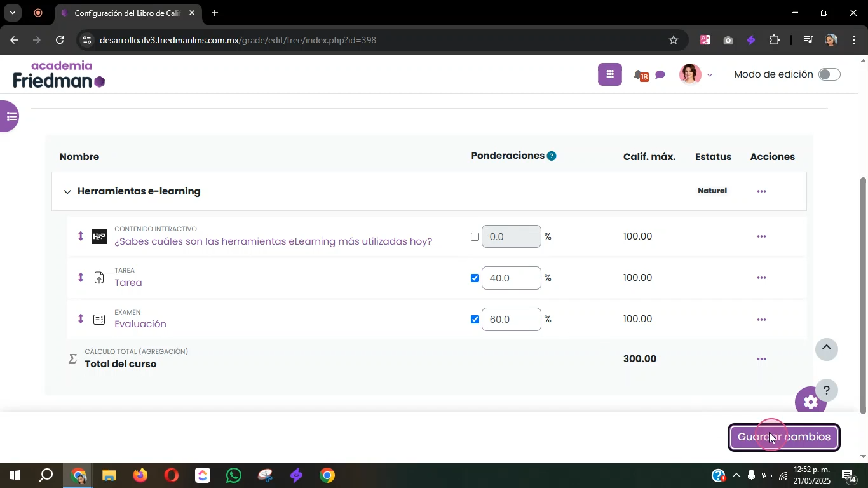Click the move handle for Contenido interactivo
This screenshot has height=488, width=868.
[x=81, y=236]
